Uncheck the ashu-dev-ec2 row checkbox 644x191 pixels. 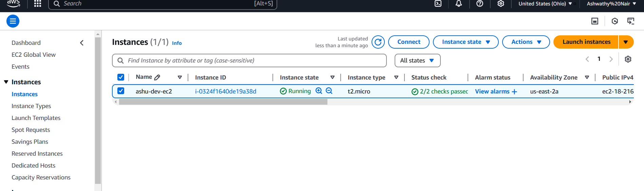pos(121,91)
